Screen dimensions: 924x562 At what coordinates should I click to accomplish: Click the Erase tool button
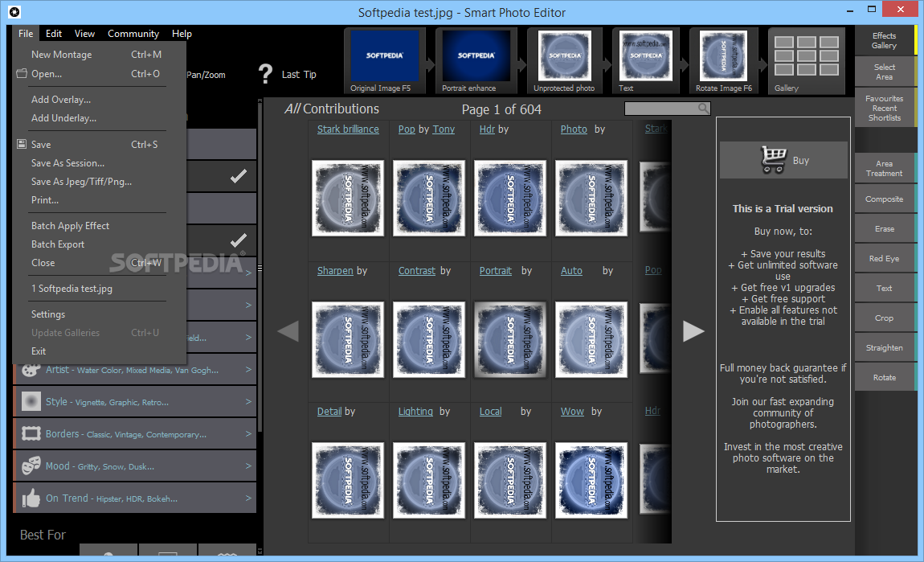tap(885, 229)
